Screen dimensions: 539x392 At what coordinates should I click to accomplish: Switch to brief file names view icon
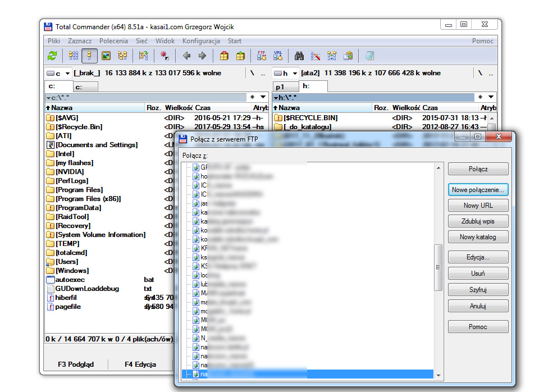click(x=73, y=56)
